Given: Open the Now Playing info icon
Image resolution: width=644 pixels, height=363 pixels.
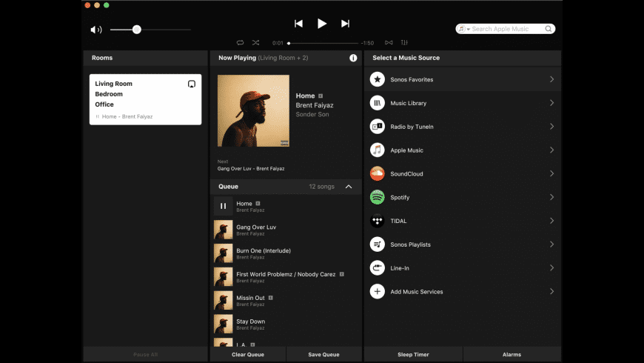Looking at the screenshot, I should point(353,58).
